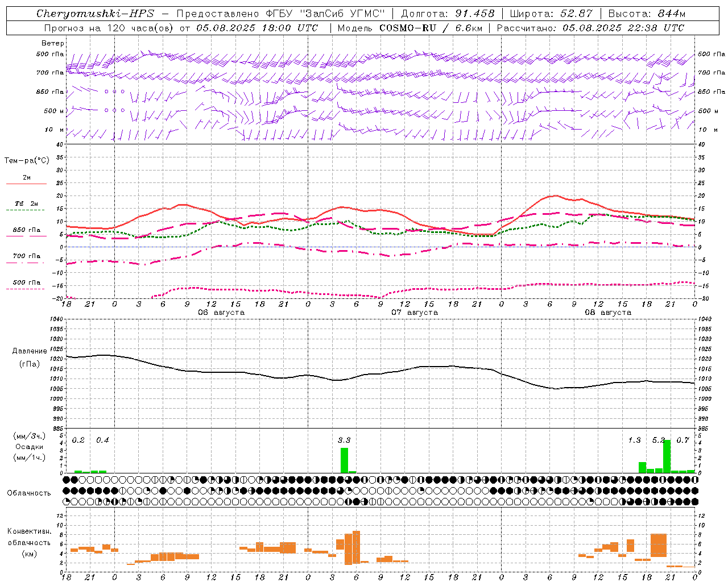Click the tallest green precipitation bar on 08 августа

click(667, 456)
